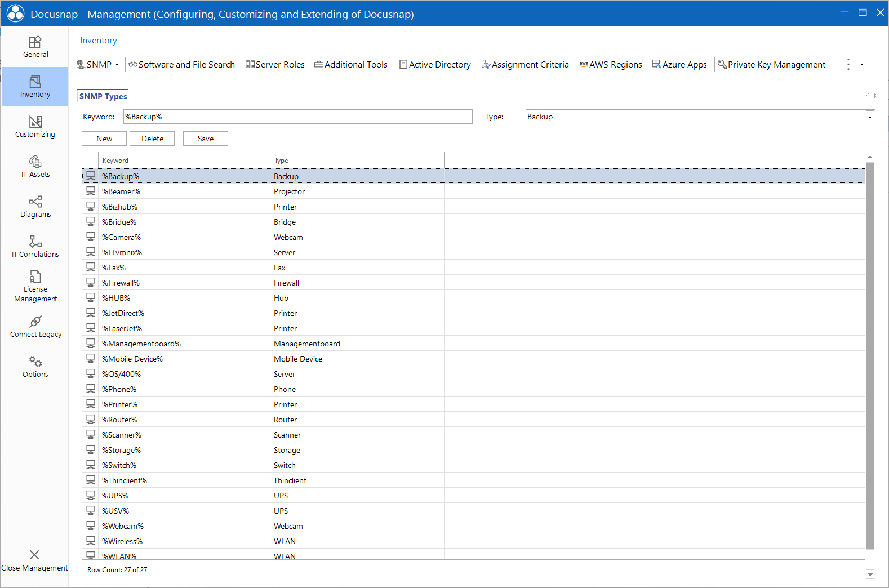Image resolution: width=889 pixels, height=588 pixels.
Task: Select the %Wireless% keyword cell
Action: pos(184,541)
